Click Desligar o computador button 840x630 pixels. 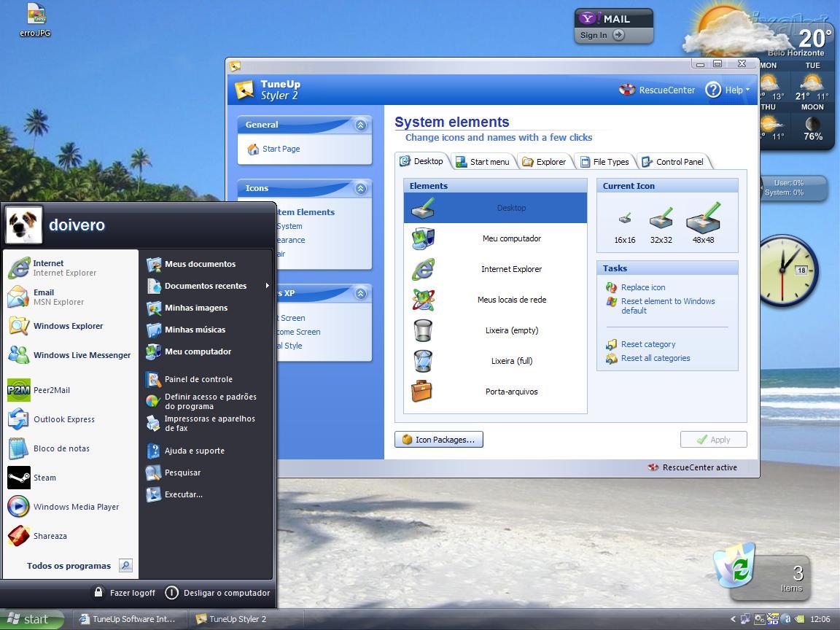point(217,593)
